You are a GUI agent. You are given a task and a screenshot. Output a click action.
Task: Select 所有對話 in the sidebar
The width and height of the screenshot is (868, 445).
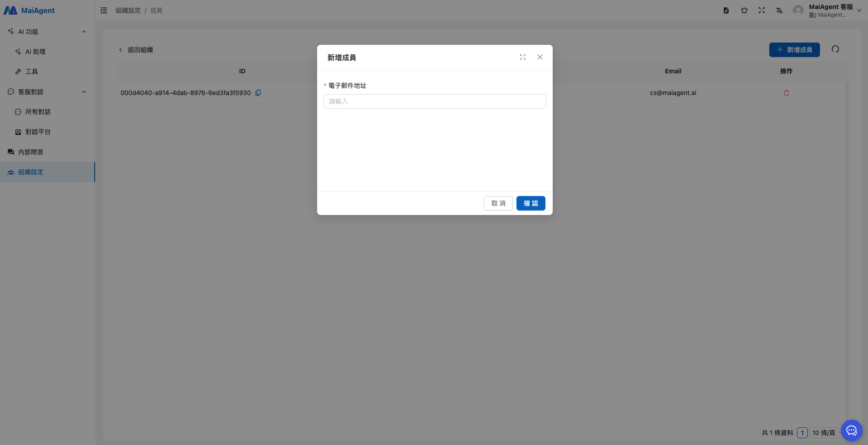coord(38,112)
